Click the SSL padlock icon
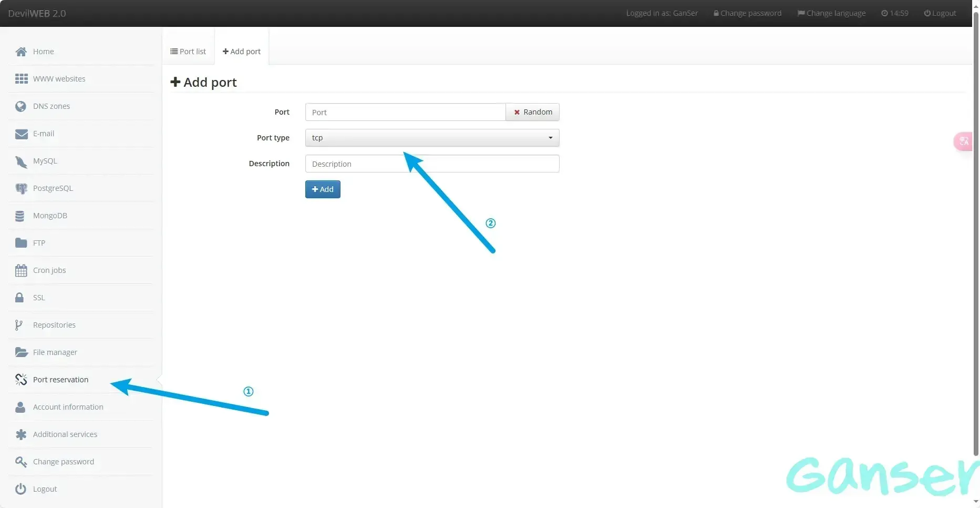Viewport: 980px width, 508px height. click(19, 298)
